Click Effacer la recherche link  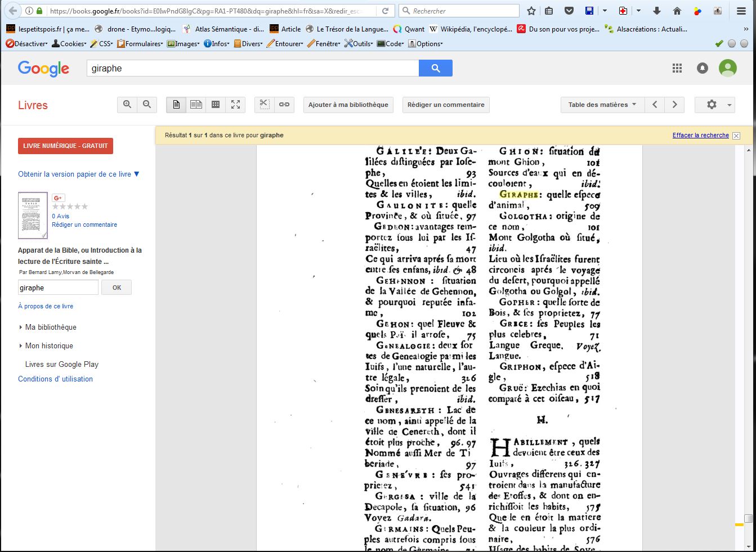[700, 135]
